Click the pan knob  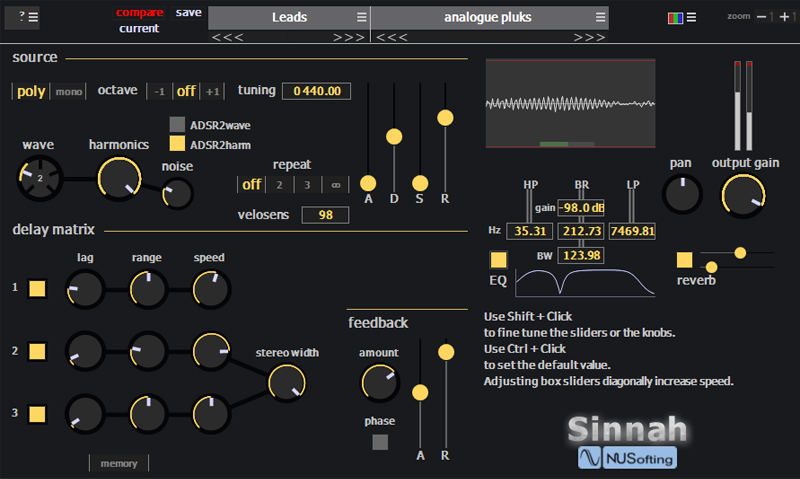(x=682, y=192)
